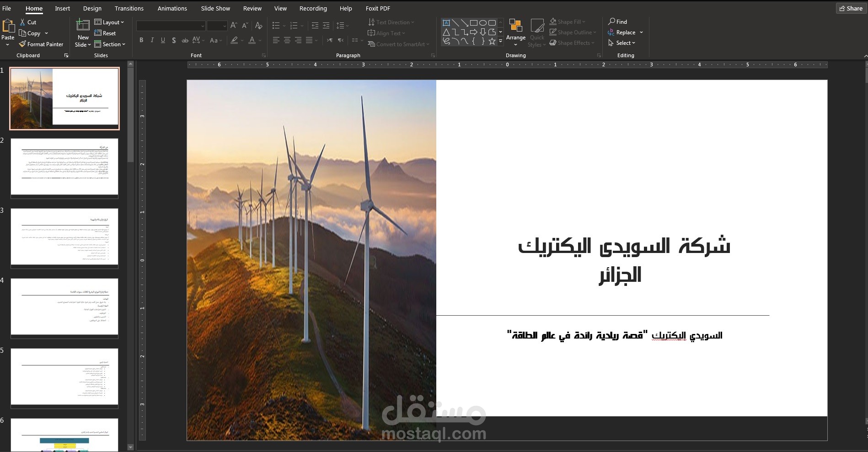Viewport: 868px width, 452px height.
Task: Set left-to-right text direction
Action: point(329,40)
